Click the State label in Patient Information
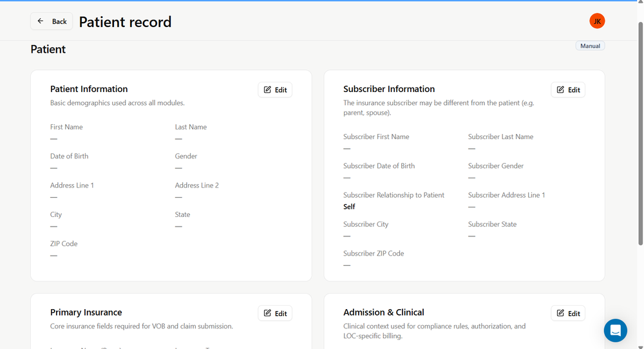This screenshot has width=644, height=349. point(182,214)
